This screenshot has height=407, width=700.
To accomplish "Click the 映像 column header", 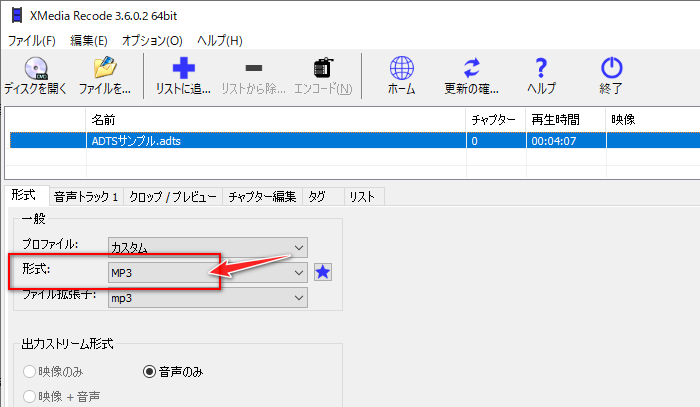I will pos(653,120).
